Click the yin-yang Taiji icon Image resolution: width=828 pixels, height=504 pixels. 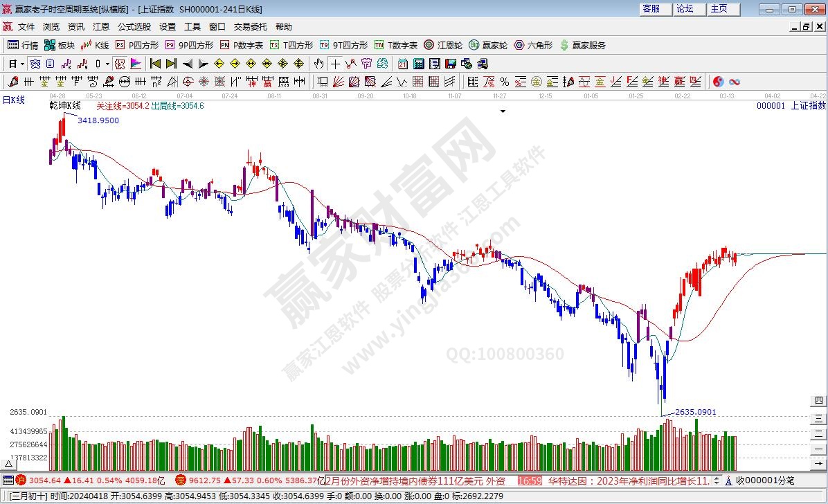point(718,82)
